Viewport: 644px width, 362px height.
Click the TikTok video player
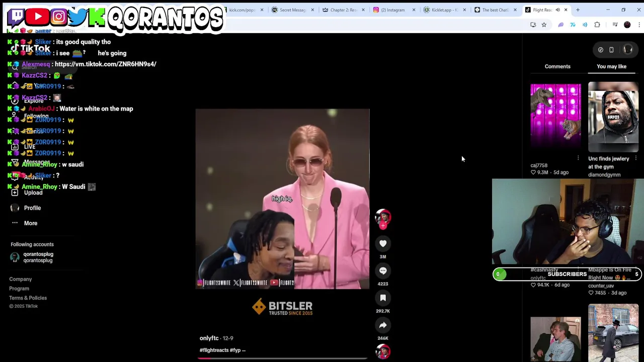tap(282, 199)
